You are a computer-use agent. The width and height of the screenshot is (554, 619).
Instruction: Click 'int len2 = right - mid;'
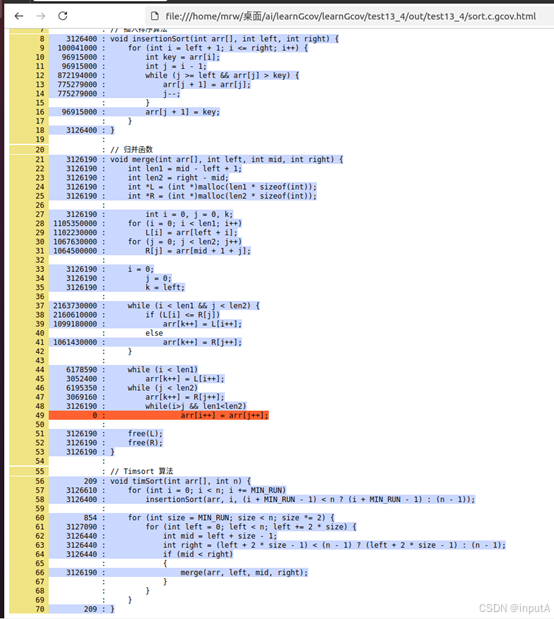click(x=178, y=178)
